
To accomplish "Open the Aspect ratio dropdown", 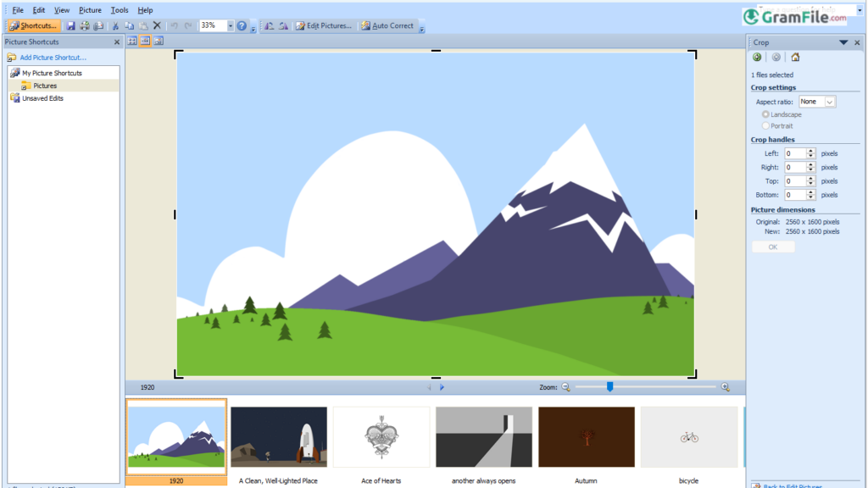I will (829, 102).
